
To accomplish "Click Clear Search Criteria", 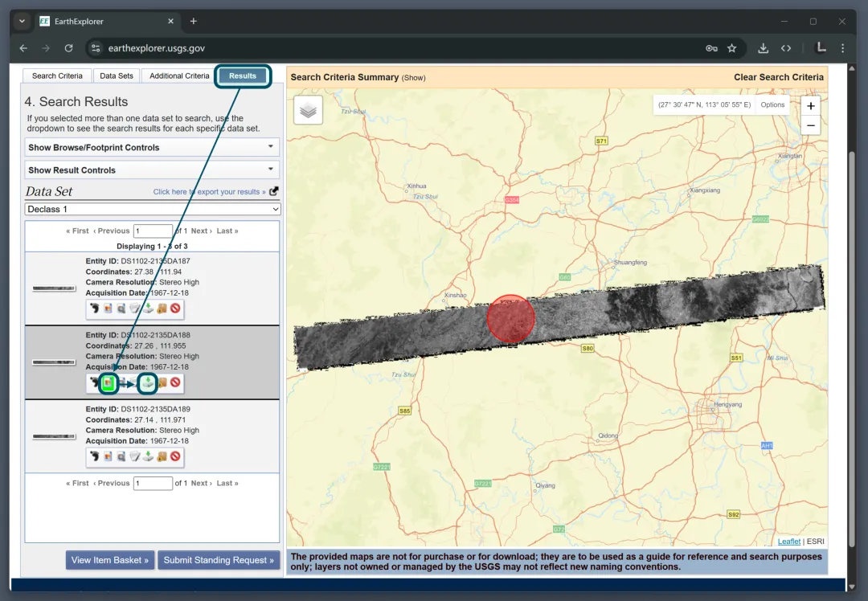I will point(778,77).
